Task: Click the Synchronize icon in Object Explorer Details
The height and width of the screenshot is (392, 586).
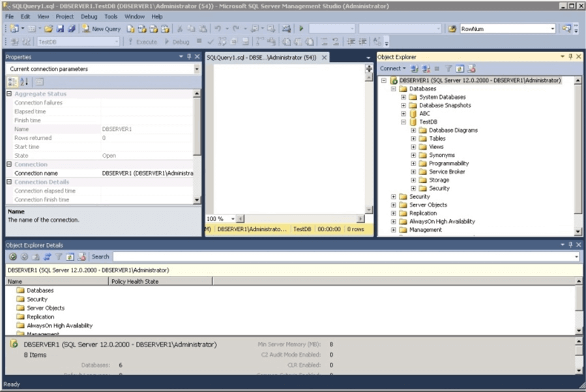Action: (x=47, y=257)
